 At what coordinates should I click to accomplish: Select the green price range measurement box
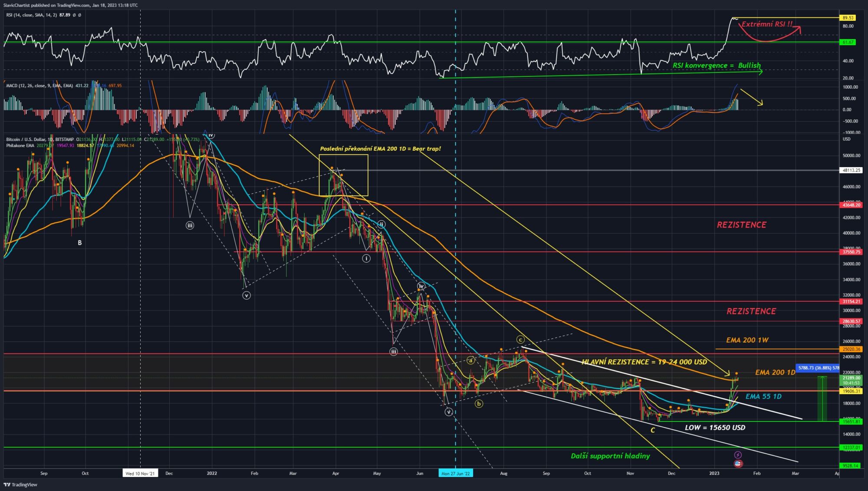pyautogui.click(x=822, y=399)
